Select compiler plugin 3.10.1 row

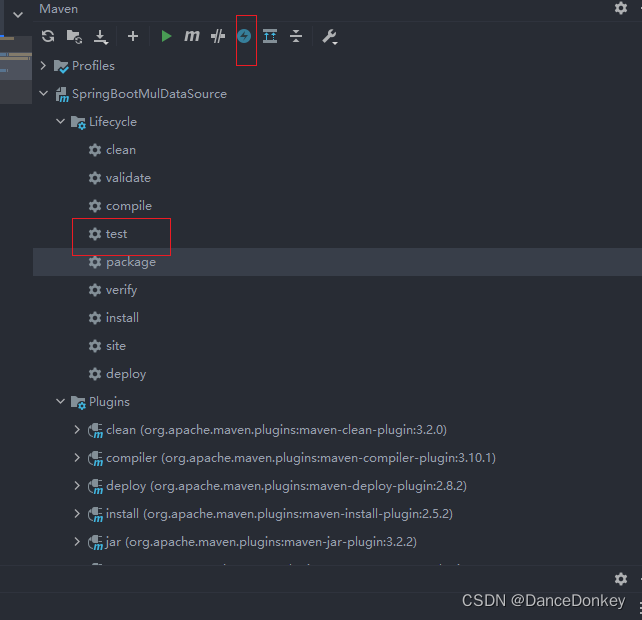[337, 457]
